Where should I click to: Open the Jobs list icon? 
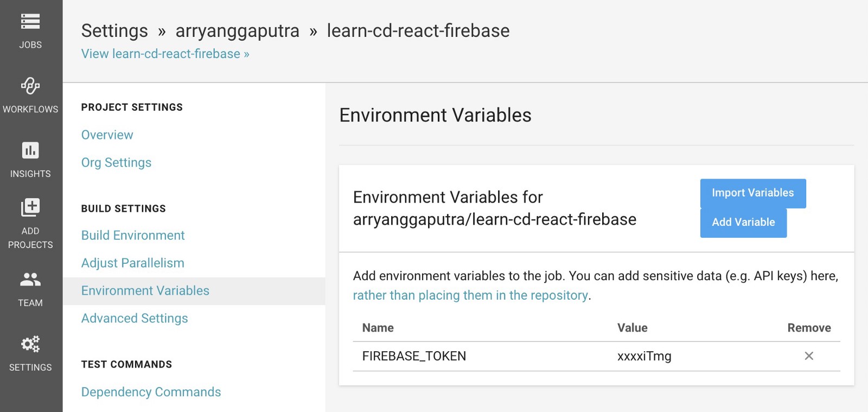(x=30, y=22)
